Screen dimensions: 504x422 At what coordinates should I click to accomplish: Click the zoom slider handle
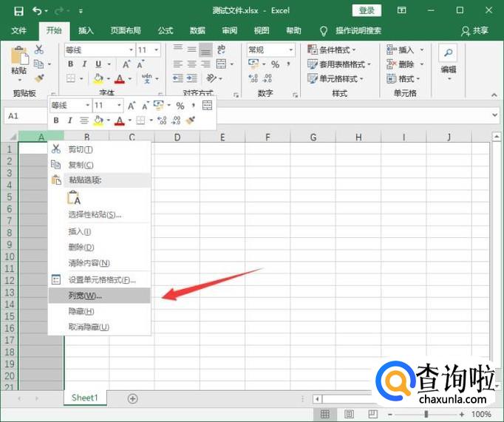(426, 414)
